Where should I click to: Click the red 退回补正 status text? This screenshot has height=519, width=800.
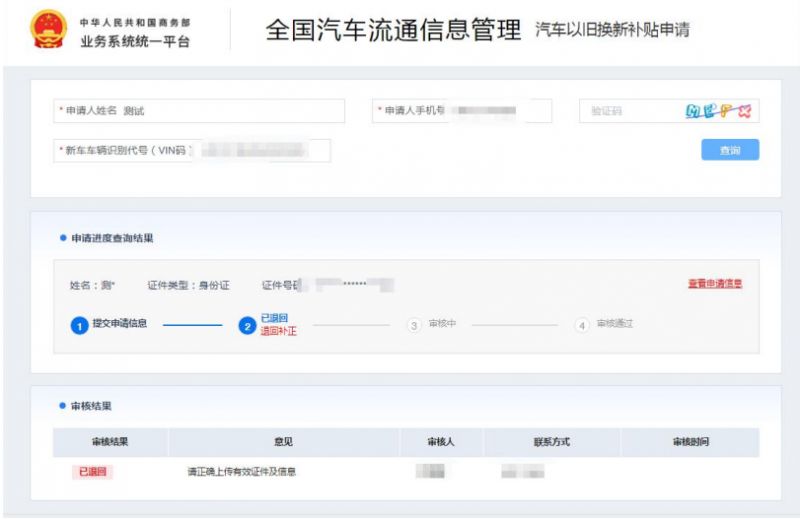(x=278, y=332)
